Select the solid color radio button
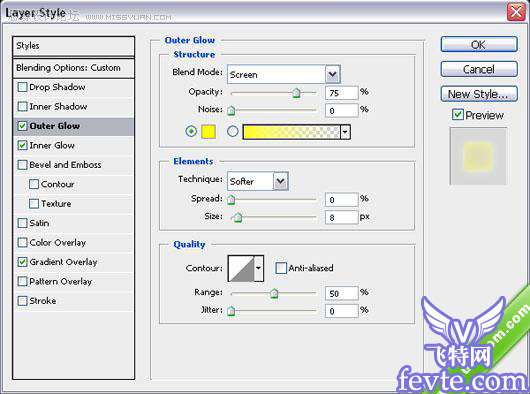This screenshot has width=530, height=394. click(x=191, y=131)
